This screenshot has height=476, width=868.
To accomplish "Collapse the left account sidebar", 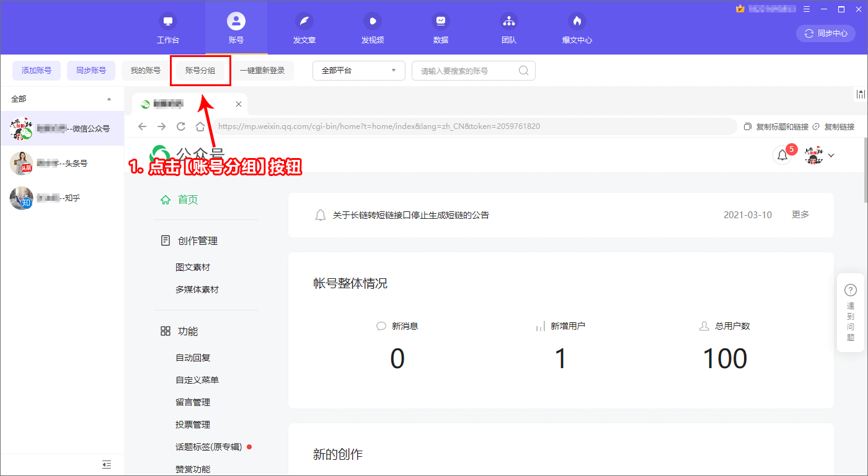I will (106, 464).
